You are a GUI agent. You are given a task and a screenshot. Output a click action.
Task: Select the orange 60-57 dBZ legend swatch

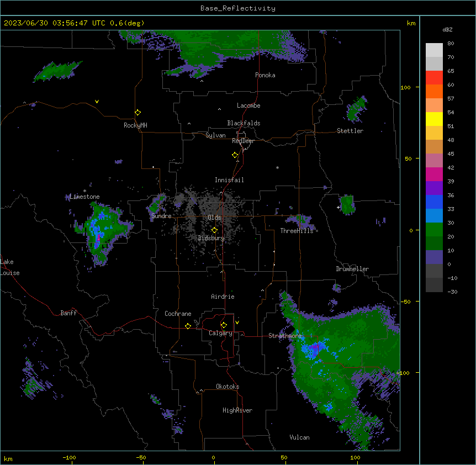click(x=434, y=91)
